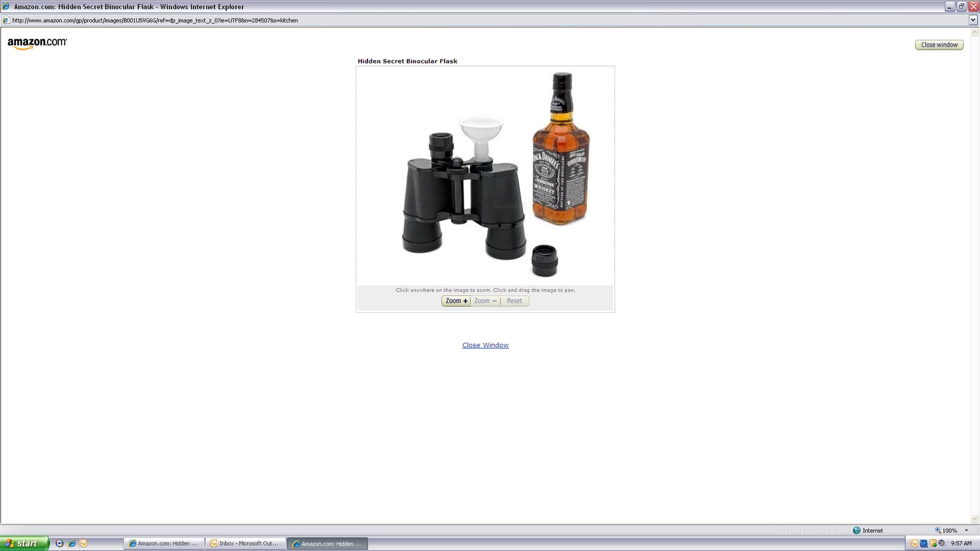This screenshot has width=980, height=551.
Task: Select the active Amazon.com Hidden taskbar button
Action: pos(327,544)
